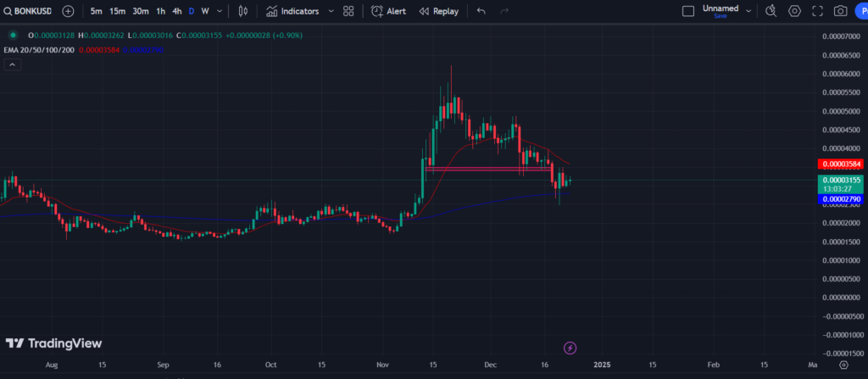
Task: Select the daily D timeframe
Action: pos(192,11)
